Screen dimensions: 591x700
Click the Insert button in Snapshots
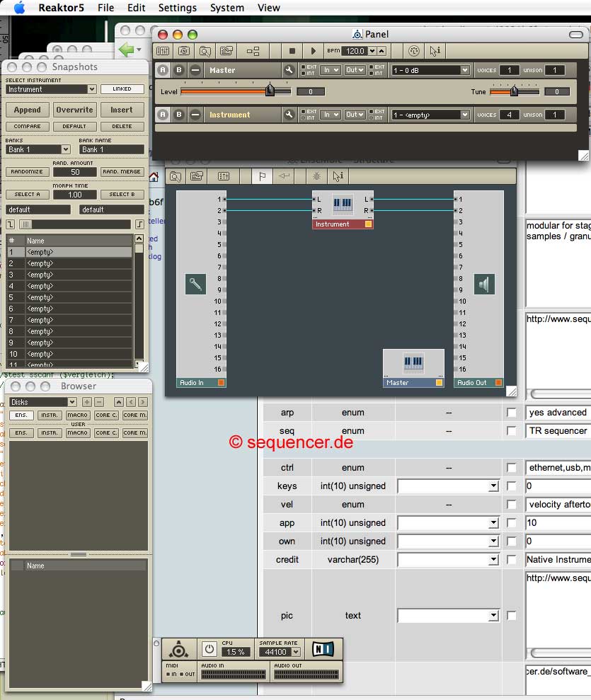point(122,110)
